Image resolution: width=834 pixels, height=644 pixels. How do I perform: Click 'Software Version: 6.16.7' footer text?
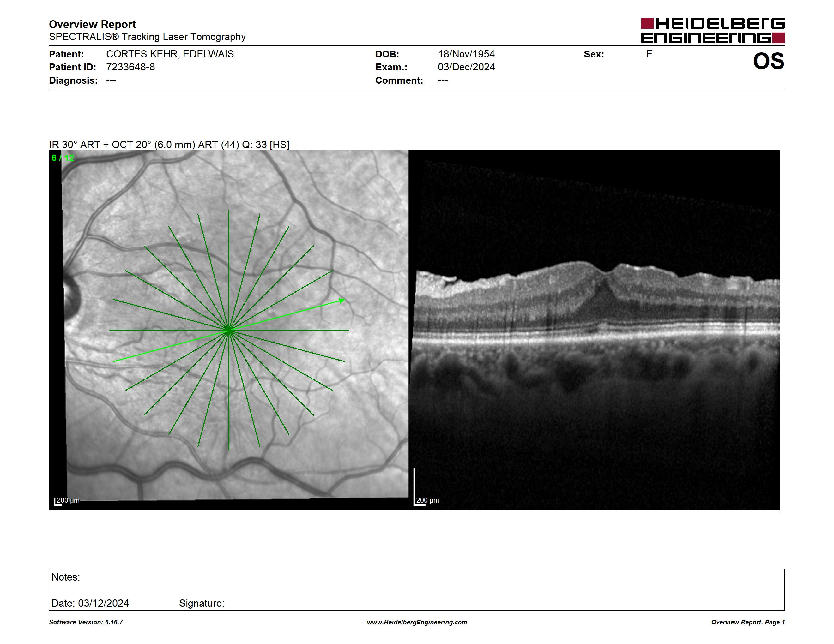pos(86,622)
